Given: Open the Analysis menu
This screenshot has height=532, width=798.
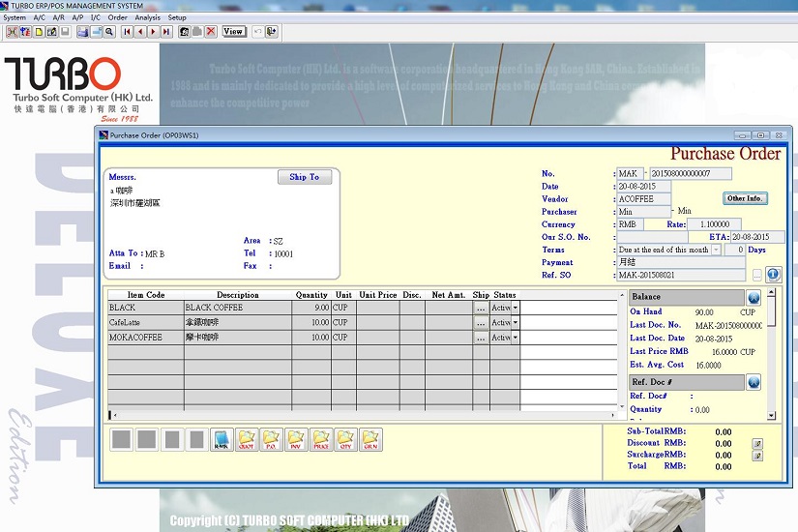Looking at the screenshot, I should [148, 17].
